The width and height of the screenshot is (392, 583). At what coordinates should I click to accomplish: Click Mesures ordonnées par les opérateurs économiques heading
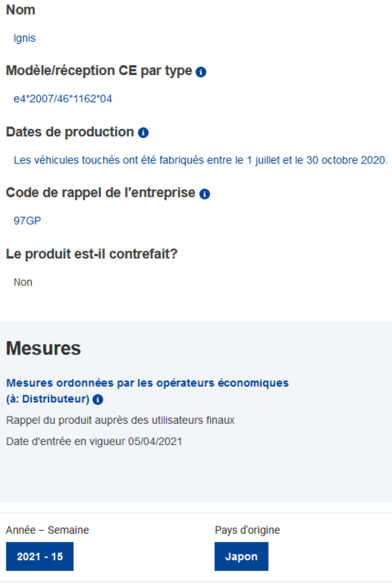(148, 383)
